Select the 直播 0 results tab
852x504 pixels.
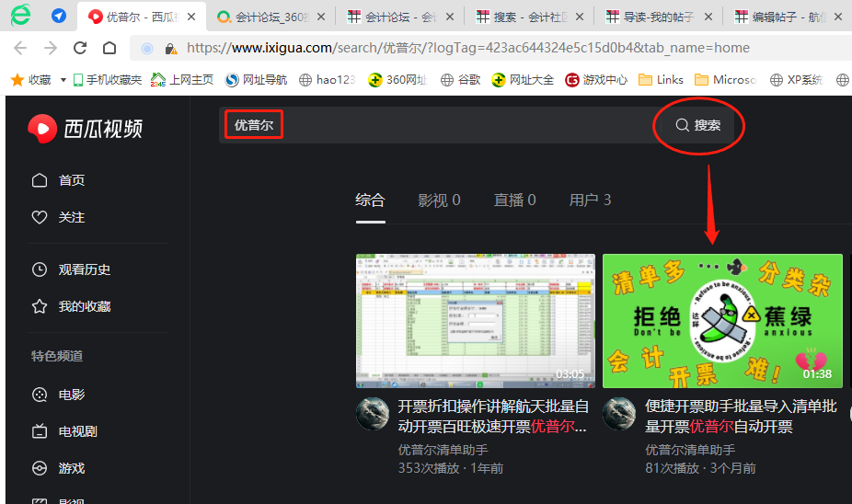514,200
